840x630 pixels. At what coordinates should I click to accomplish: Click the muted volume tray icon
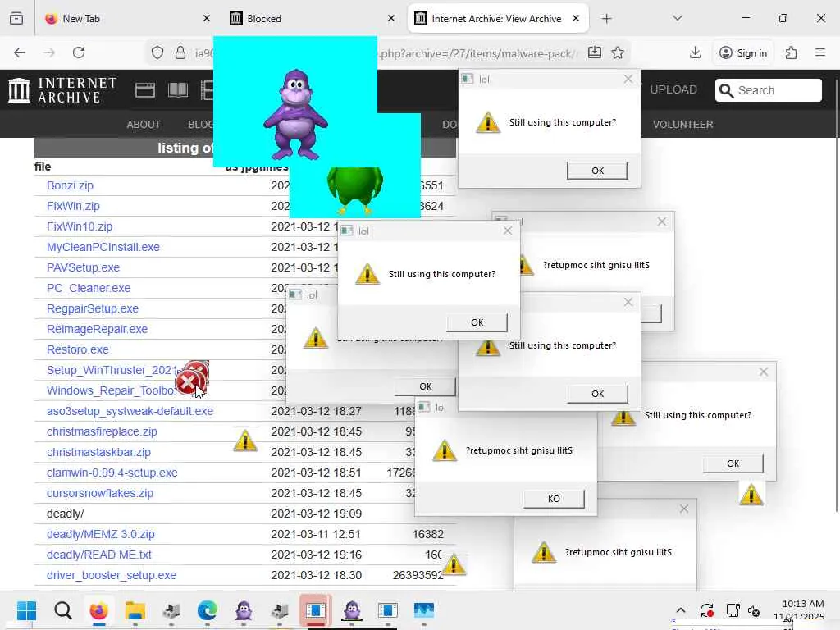(x=754, y=610)
